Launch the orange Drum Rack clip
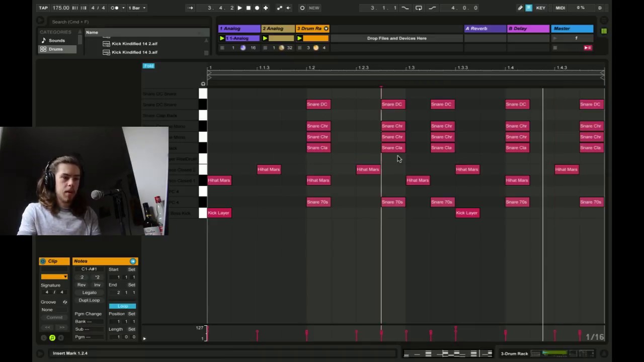This screenshot has width=644, height=362. 299,38
